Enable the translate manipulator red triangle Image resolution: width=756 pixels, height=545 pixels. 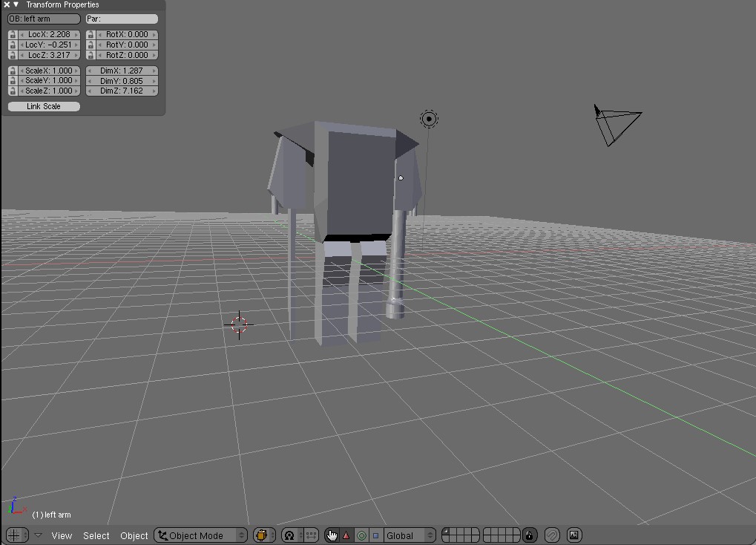(x=346, y=535)
